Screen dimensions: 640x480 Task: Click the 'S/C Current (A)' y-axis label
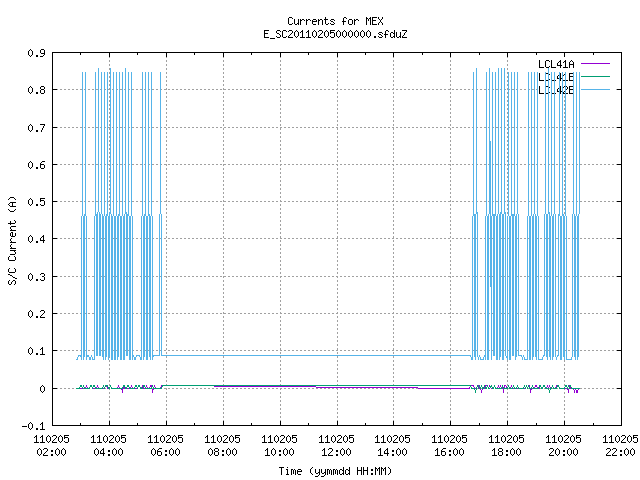pyautogui.click(x=12, y=240)
